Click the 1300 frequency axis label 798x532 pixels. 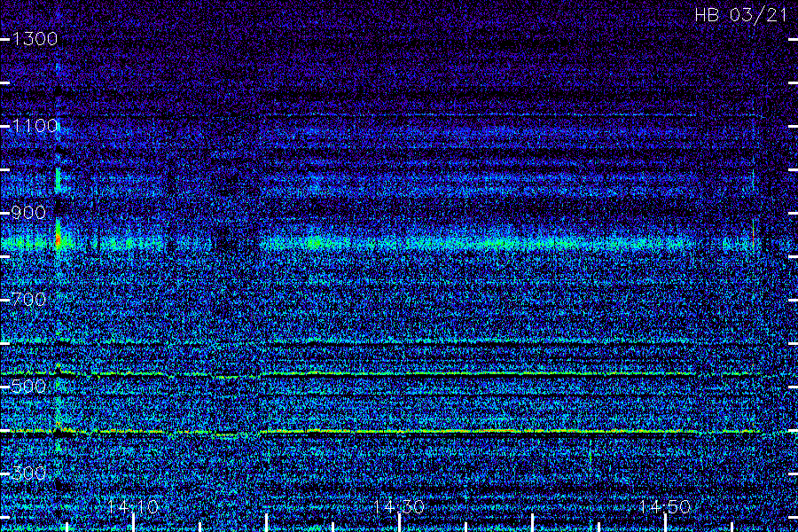click(35, 39)
